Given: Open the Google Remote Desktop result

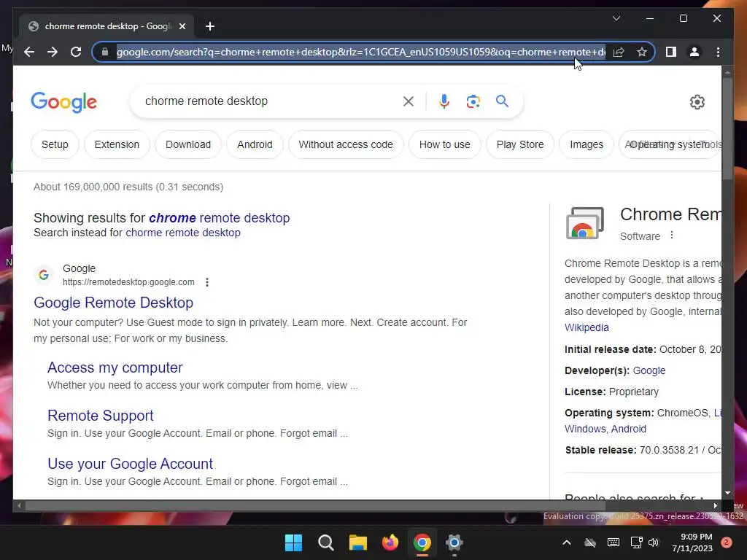Looking at the screenshot, I should coord(113,303).
